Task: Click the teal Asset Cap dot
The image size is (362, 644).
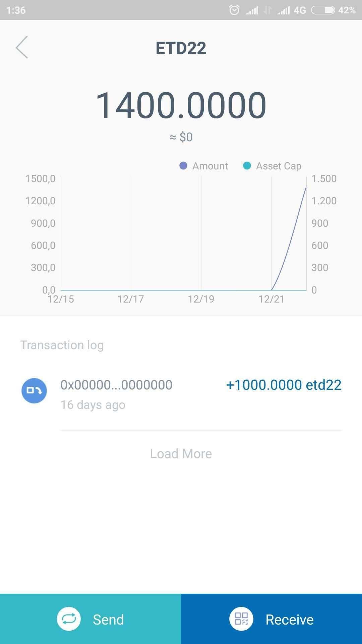Action: (x=247, y=166)
